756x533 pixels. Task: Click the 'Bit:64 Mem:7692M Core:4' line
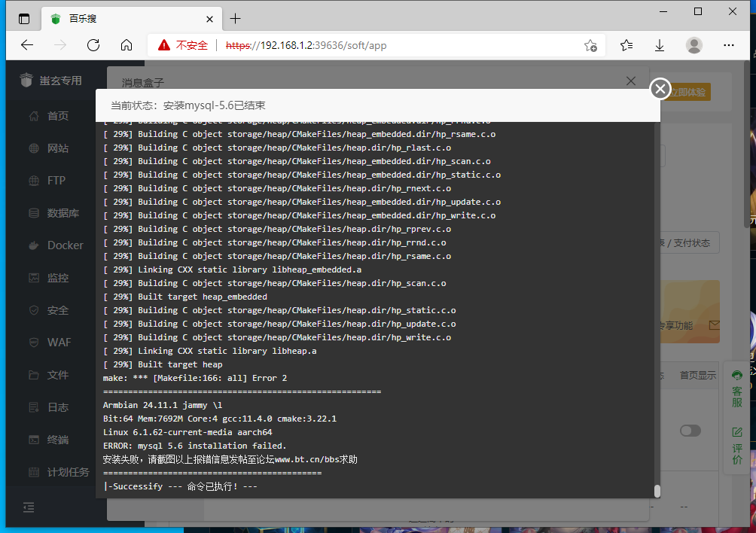click(x=220, y=419)
